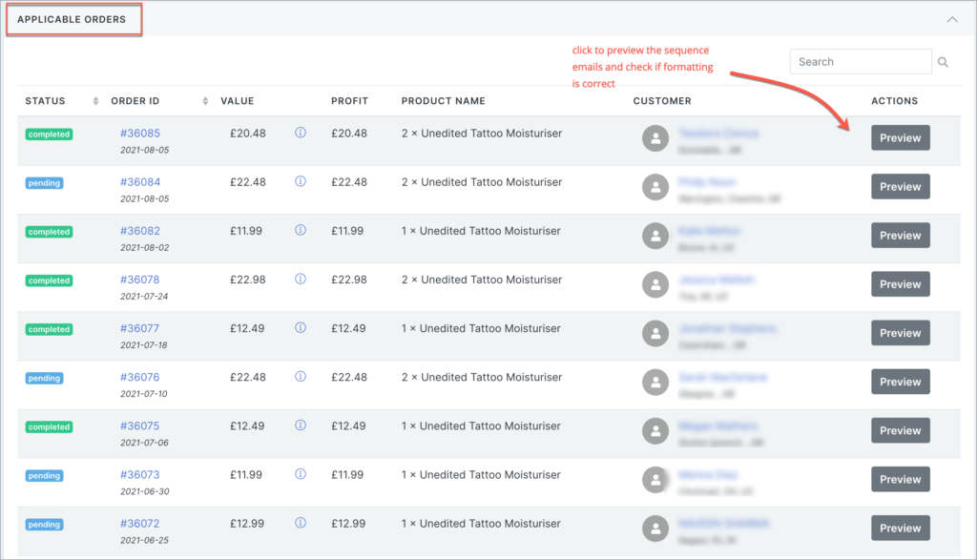
Task: Click the avatar icon on the bottom #36072 row
Action: click(655, 528)
